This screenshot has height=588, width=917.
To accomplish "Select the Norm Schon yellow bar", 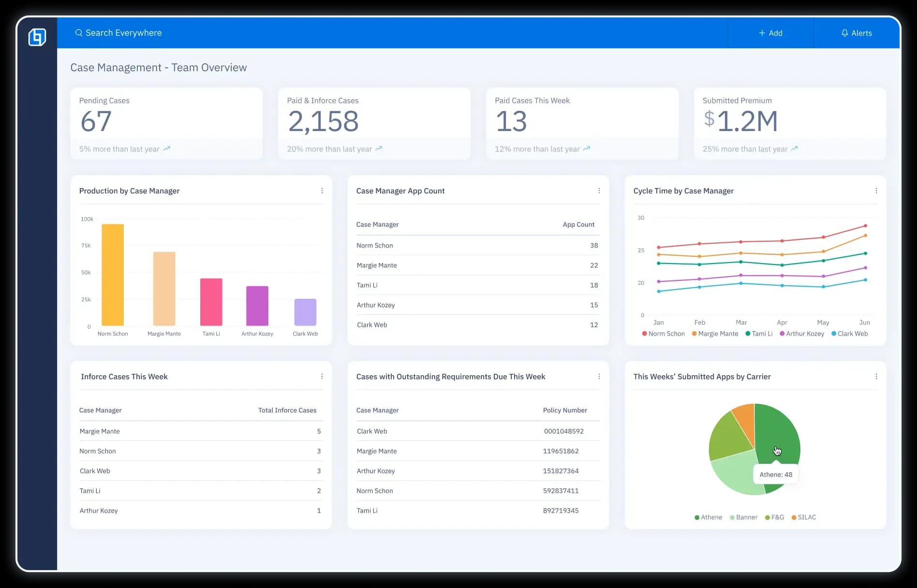I will tap(113, 275).
